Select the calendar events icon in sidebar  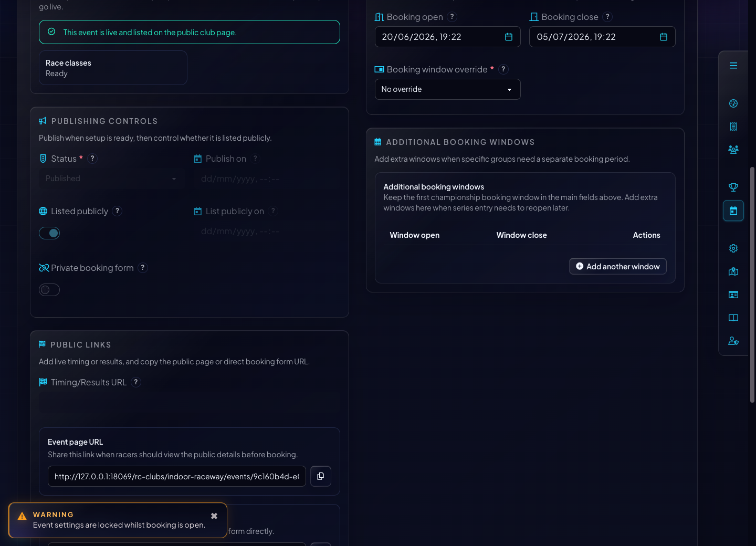click(733, 211)
